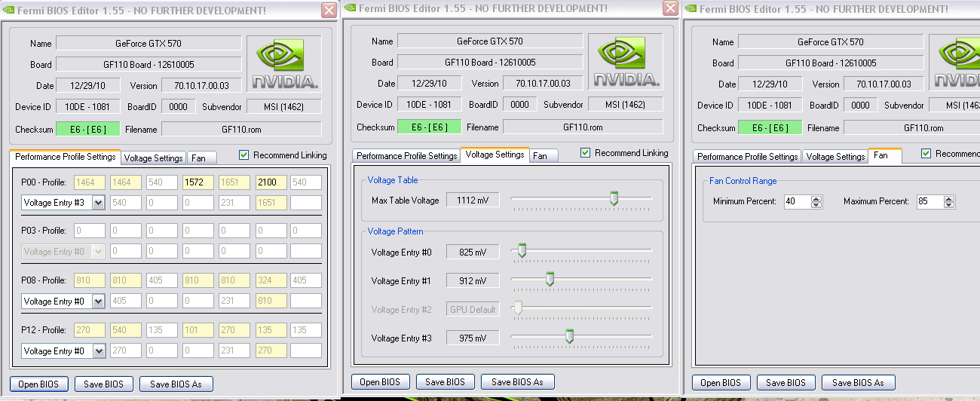Viewport: 980px width, 401px height.
Task: Select the active Performance Profile Settings tab showing P00 profiles
Action: (66, 157)
